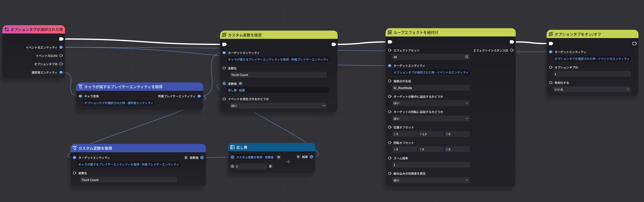Viewport: 644px width, 202px height.
Task: Click the gear icon on the 足し算 constant input
Action: pyautogui.click(x=270, y=166)
